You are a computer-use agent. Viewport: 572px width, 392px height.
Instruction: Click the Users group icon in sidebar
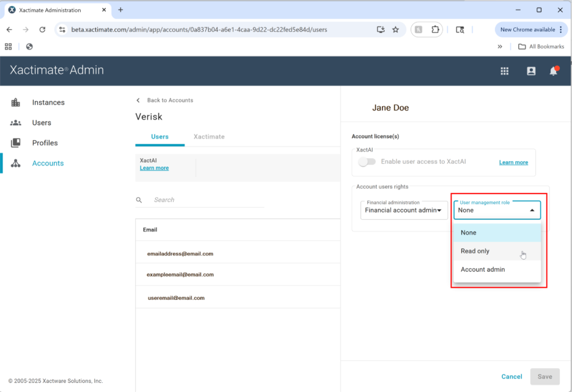click(15, 123)
